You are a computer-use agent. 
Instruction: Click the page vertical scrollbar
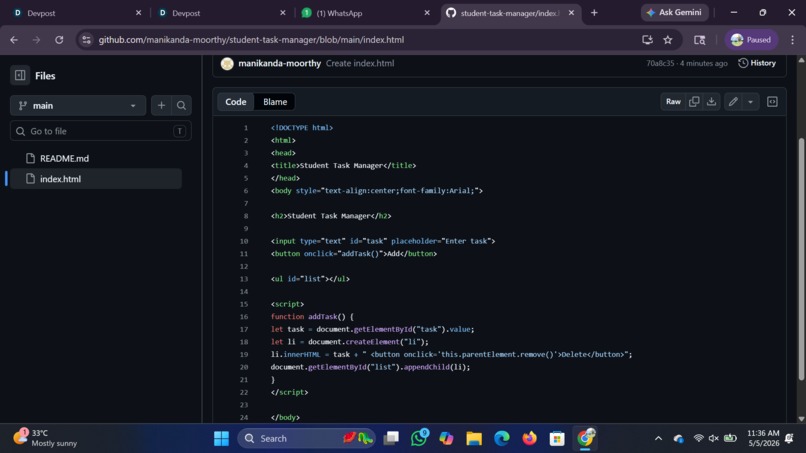click(801, 259)
